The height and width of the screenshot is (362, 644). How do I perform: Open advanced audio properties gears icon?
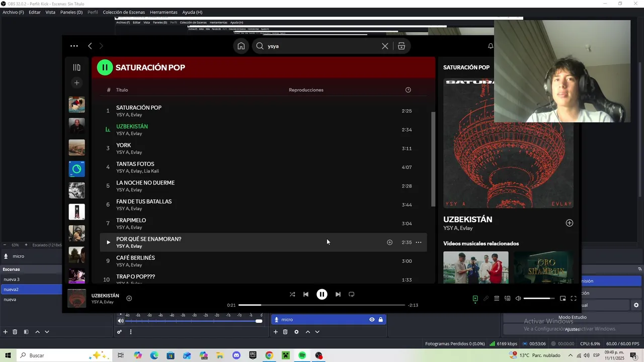pos(119,332)
